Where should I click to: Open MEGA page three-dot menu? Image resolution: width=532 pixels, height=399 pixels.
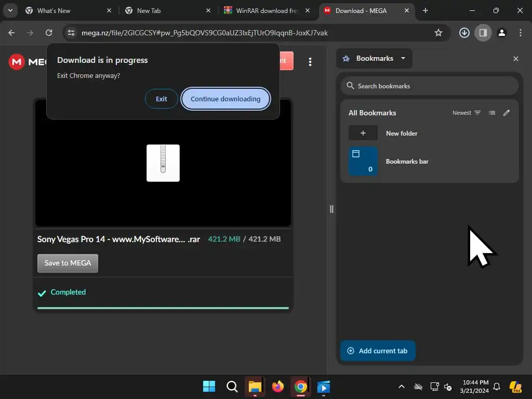point(310,62)
